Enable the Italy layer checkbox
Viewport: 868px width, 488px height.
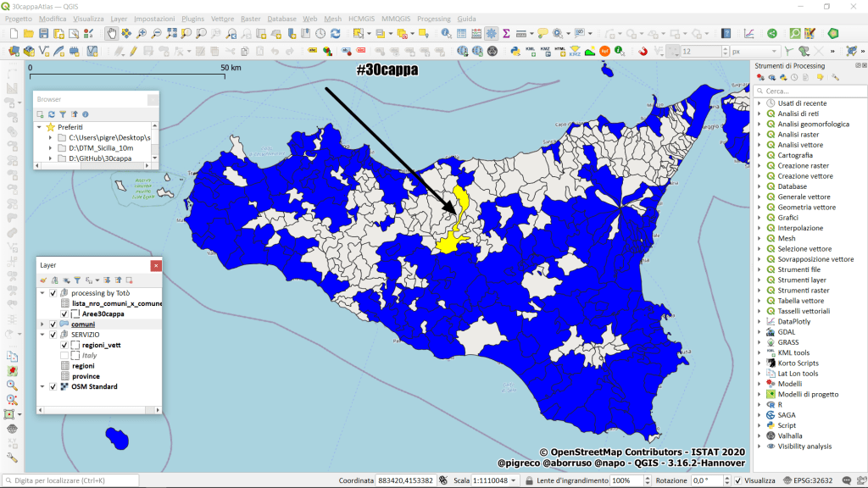pyautogui.click(x=64, y=356)
